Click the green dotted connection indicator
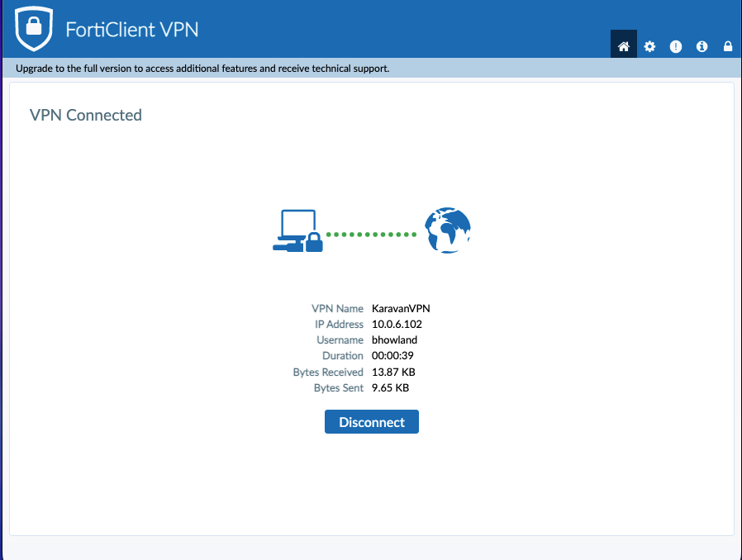Screen dimensions: 742x560 [372, 235]
